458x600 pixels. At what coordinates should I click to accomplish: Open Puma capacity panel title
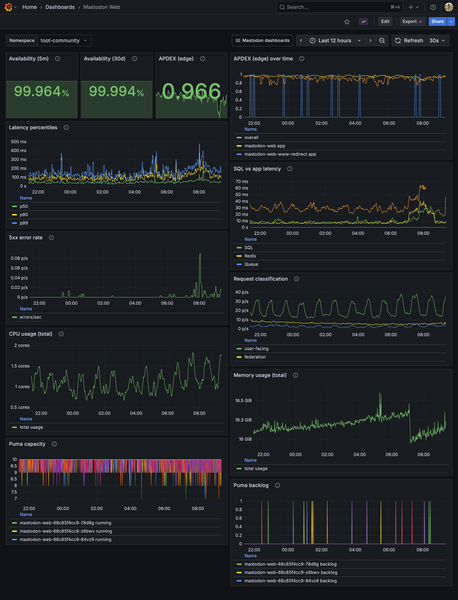27,444
